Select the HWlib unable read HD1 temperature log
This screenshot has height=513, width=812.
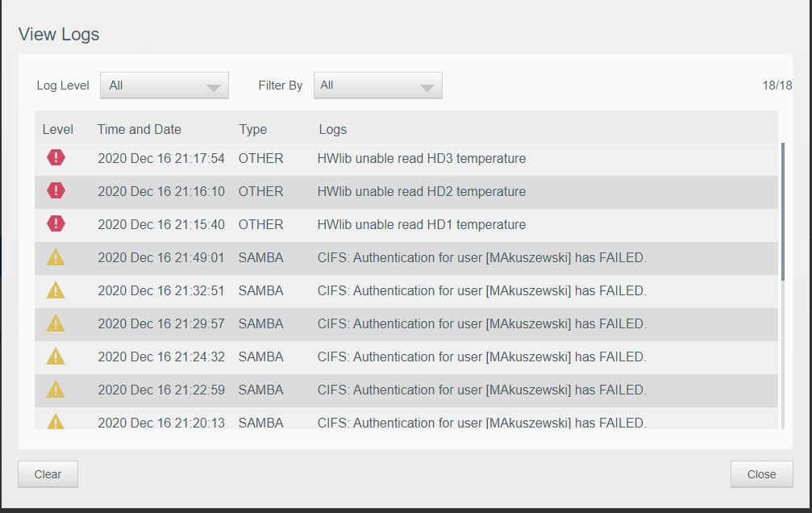click(421, 225)
